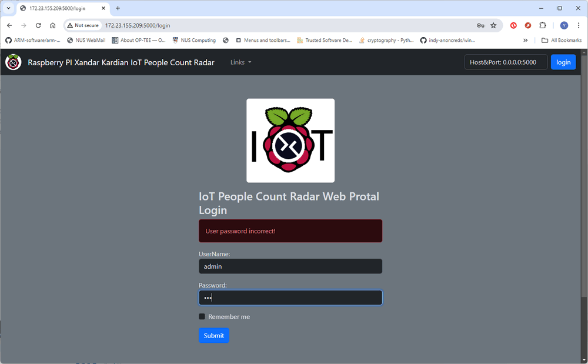Go to browser home icon
The height and width of the screenshot is (364, 588).
[x=52, y=25]
